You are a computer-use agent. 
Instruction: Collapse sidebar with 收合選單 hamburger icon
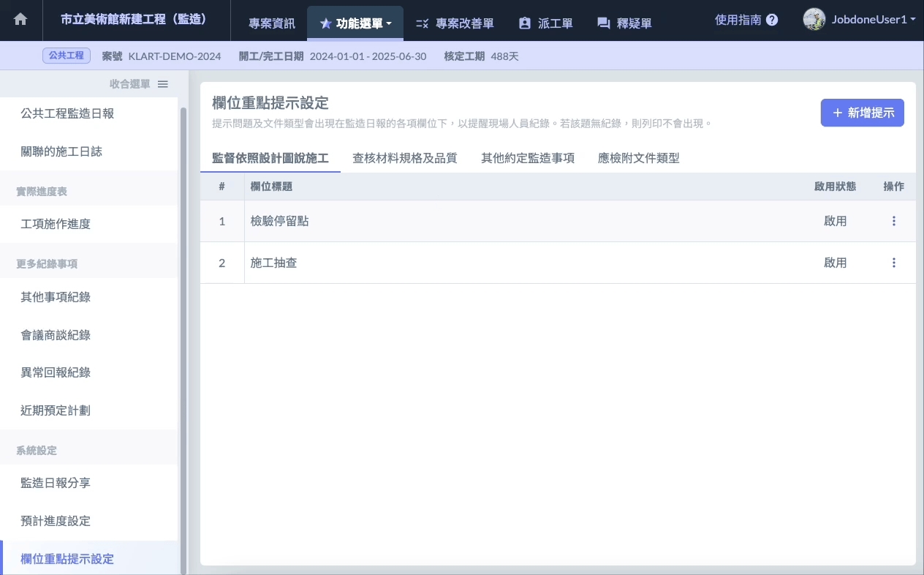click(163, 84)
